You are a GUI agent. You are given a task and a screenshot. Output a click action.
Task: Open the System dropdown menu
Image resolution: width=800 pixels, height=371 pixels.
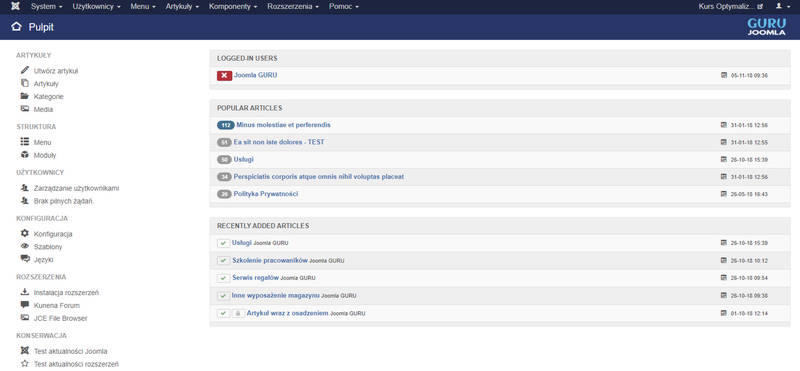[x=46, y=7]
